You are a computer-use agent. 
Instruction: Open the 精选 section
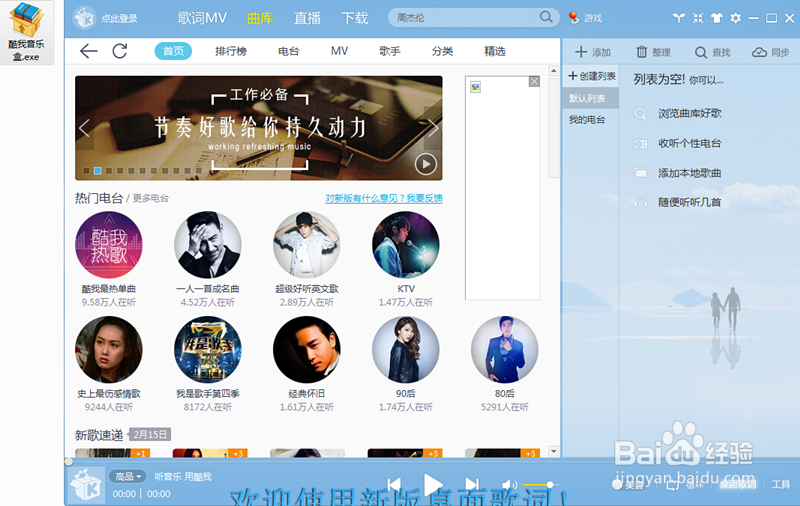coord(495,51)
